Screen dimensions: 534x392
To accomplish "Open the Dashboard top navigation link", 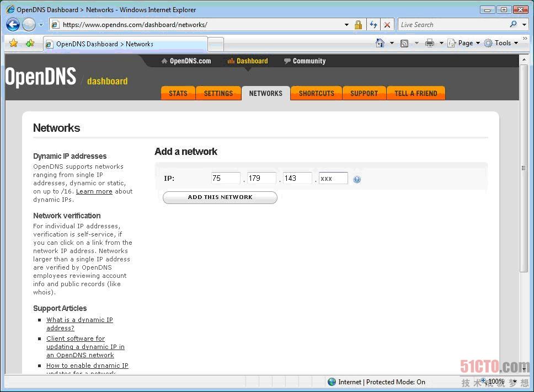I will (x=248, y=61).
